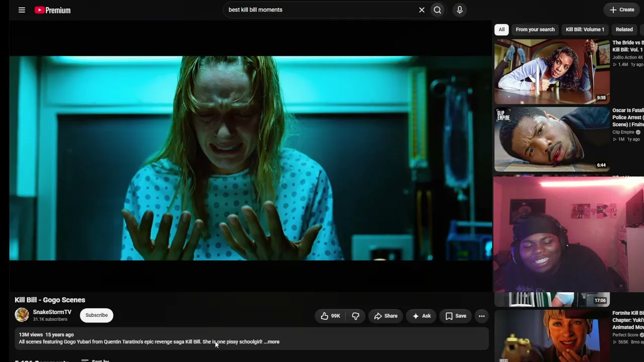Select the All filter chip
The image size is (644, 362).
click(502, 30)
